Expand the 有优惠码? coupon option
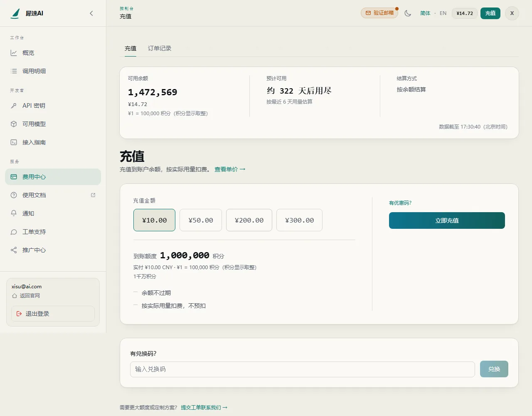The height and width of the screenshot is (416, 532). click(x=400, y=203)
